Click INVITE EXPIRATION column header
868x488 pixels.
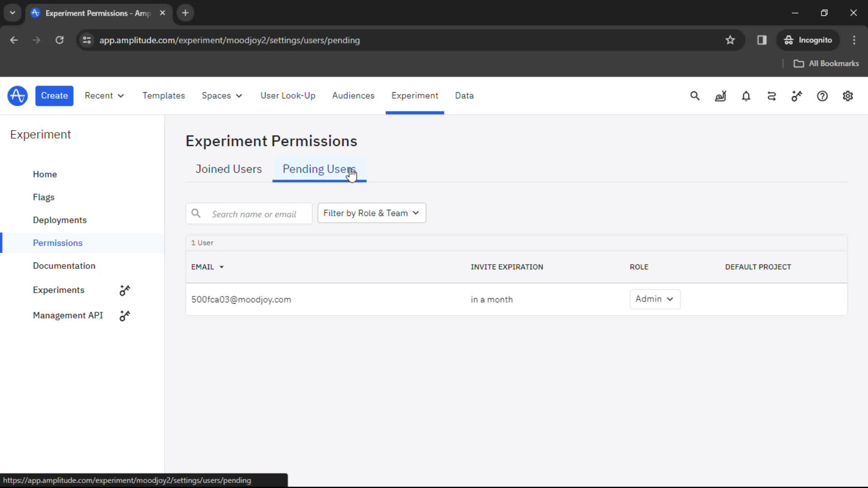[x=507, y=267]
